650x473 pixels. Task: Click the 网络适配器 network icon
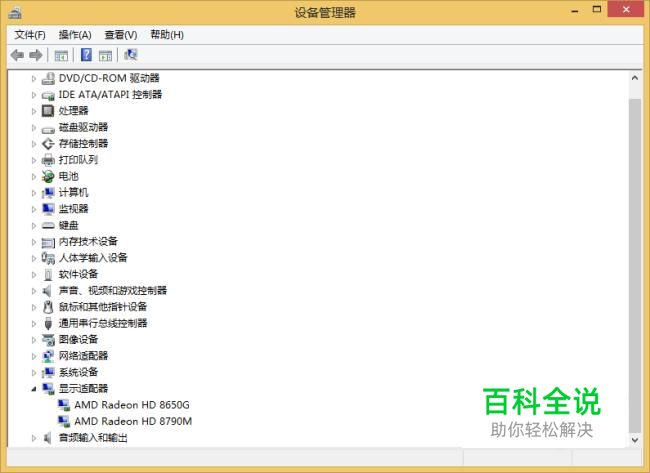[x=48, y=356]
